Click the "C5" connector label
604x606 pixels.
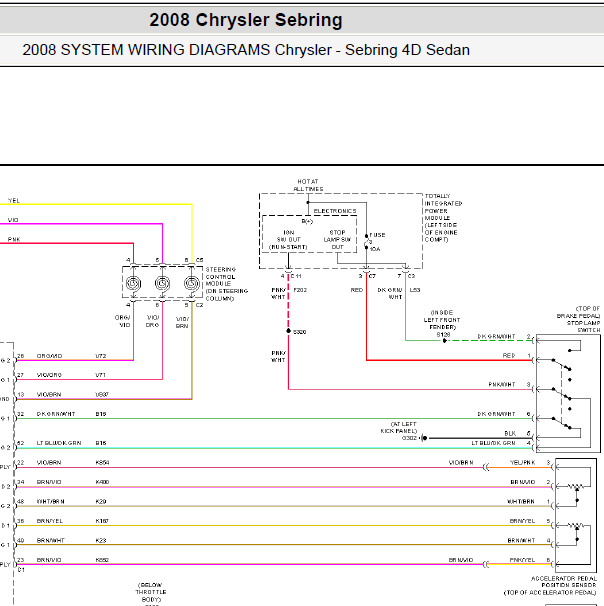pos(199,260)
